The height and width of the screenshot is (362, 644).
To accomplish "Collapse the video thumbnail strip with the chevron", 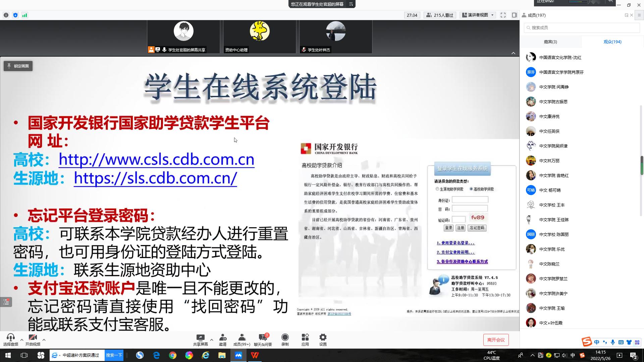I will (x=513, y=53).
